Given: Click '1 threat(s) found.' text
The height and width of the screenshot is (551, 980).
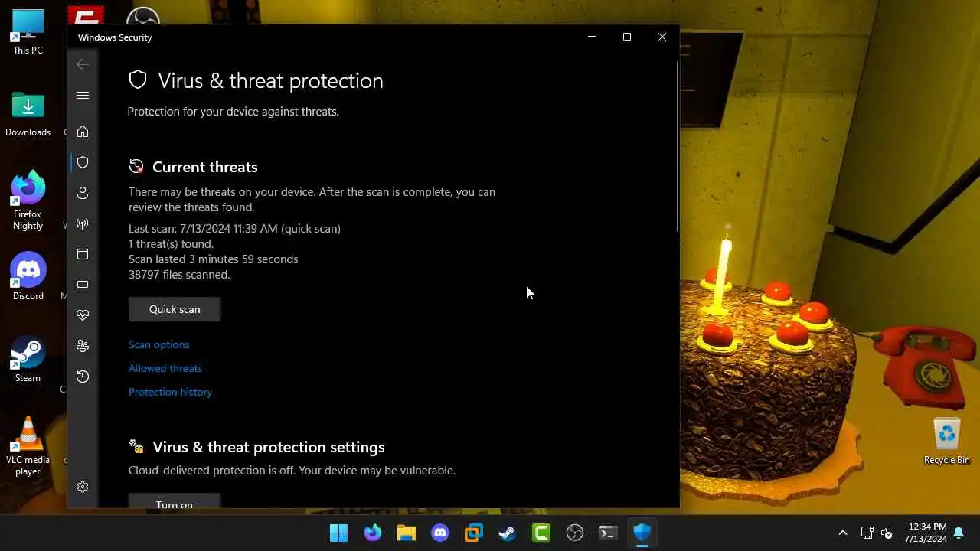Looking at the screenshot, I should (x=171, y=244).
